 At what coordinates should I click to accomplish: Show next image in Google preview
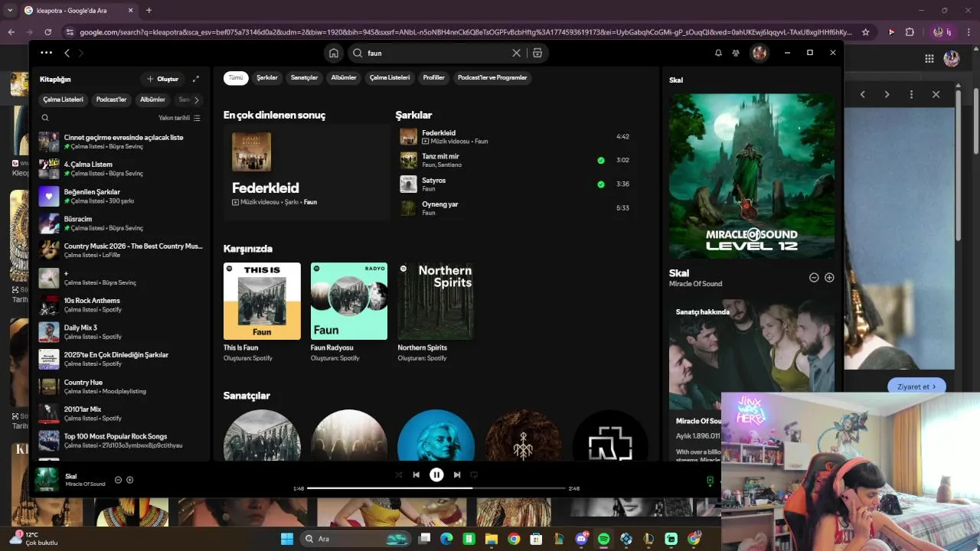click(887, 94)
